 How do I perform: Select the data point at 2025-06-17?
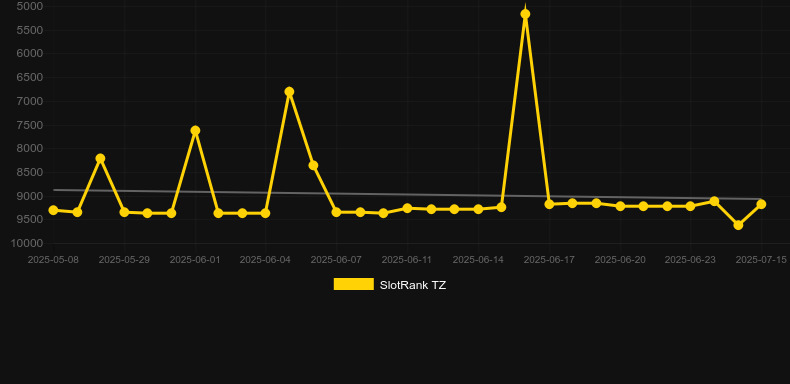(549, 204)
